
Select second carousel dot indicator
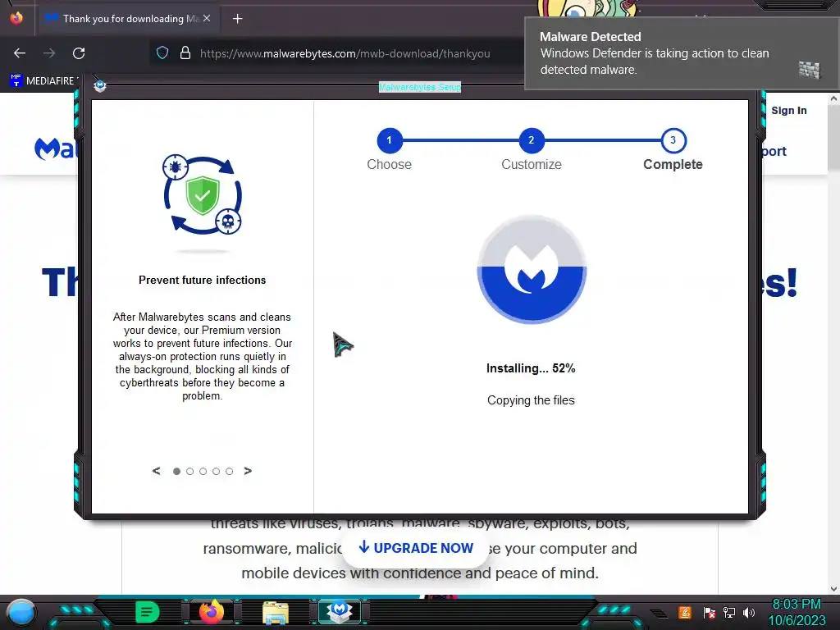[189, 472]
